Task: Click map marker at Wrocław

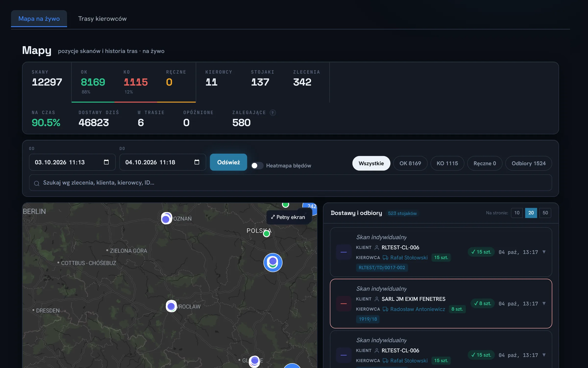Action: click(171, 306)
